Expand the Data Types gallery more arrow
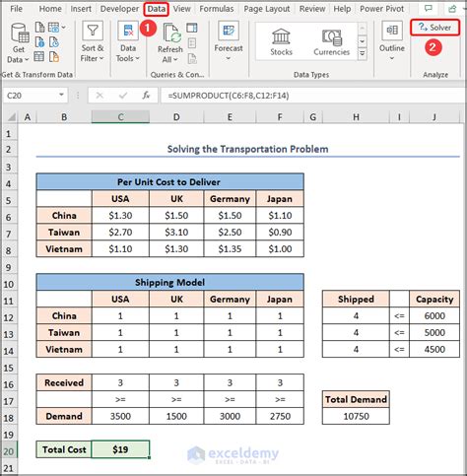 363,54
